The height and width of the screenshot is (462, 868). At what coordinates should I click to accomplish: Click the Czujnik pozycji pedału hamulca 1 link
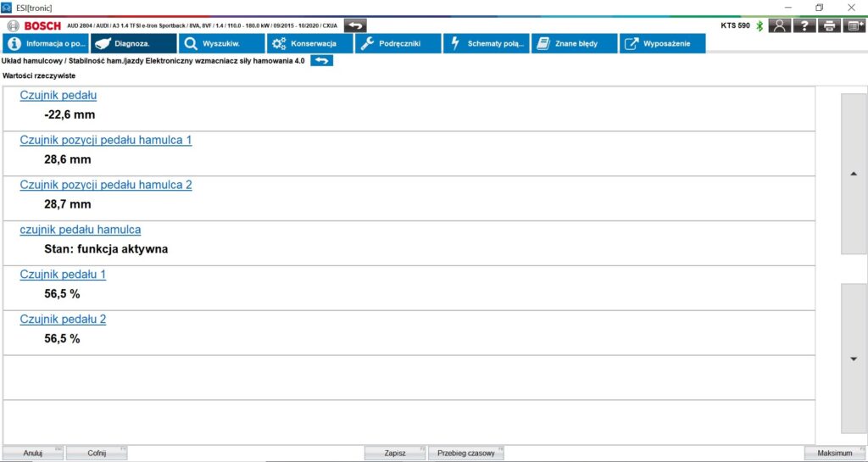tap(106, 140)
